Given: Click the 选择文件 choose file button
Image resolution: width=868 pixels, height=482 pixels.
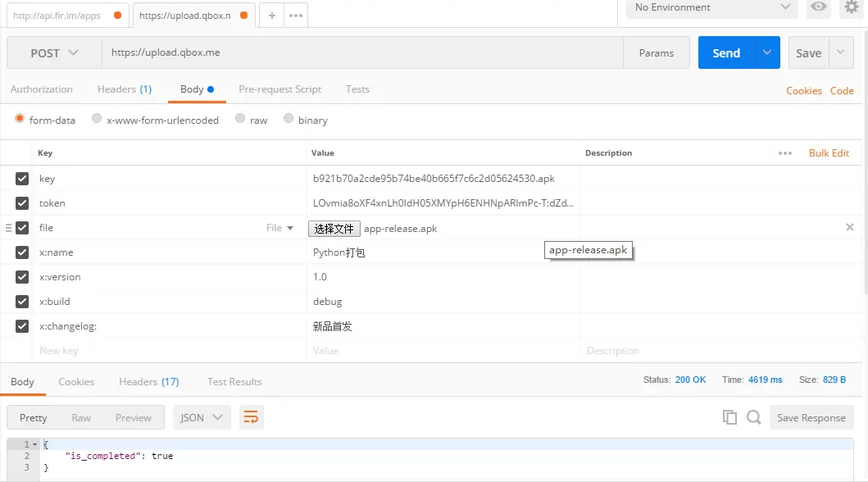Looking at the screenshot, I should pyautogui.click(x=334, y=229).
